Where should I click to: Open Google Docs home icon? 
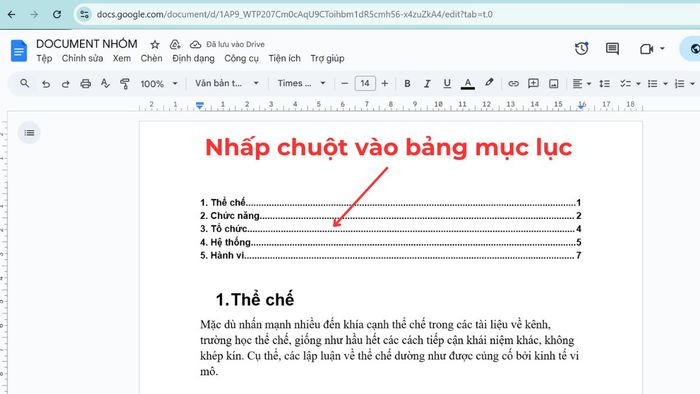click(x=19, y=50)
